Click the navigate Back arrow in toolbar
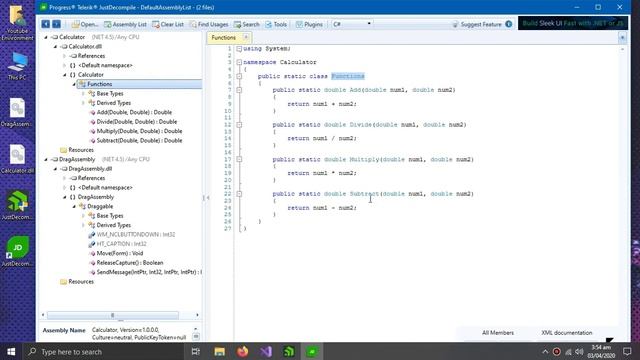640x360 pixels. point(45,24)
